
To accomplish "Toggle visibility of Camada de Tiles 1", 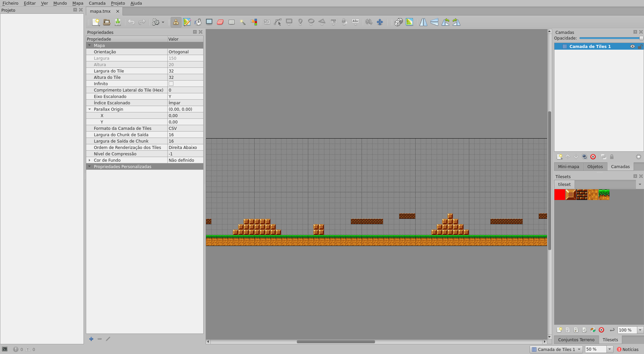I will [633, 46].
